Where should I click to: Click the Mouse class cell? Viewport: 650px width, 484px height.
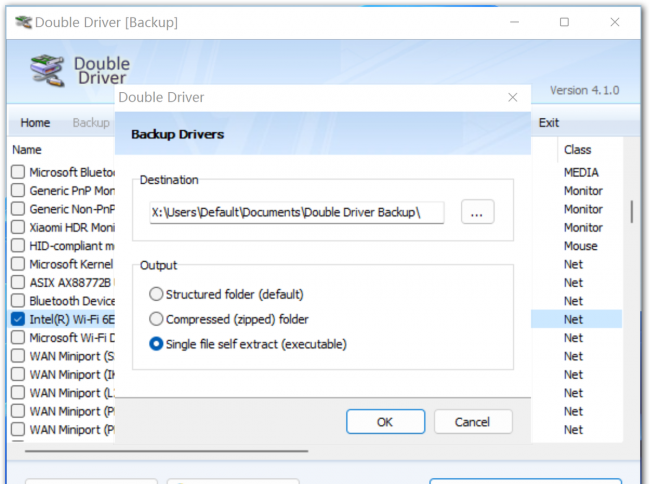click(580, 246)
